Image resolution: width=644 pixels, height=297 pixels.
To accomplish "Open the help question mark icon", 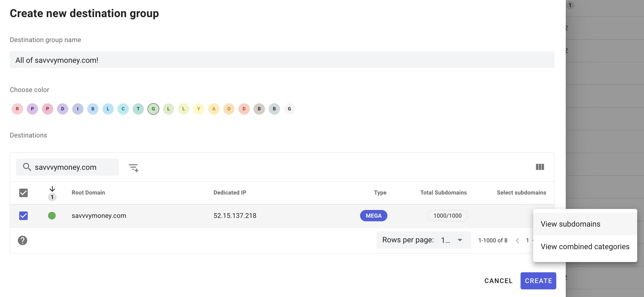I will [x=23, y=240].
